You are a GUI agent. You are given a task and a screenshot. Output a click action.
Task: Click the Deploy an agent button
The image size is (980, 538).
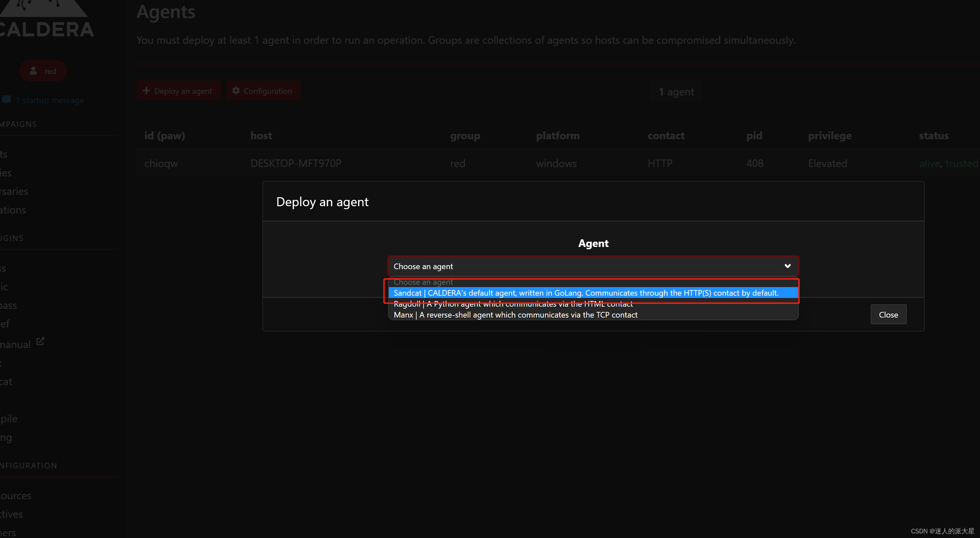click(x=179, y=91)
